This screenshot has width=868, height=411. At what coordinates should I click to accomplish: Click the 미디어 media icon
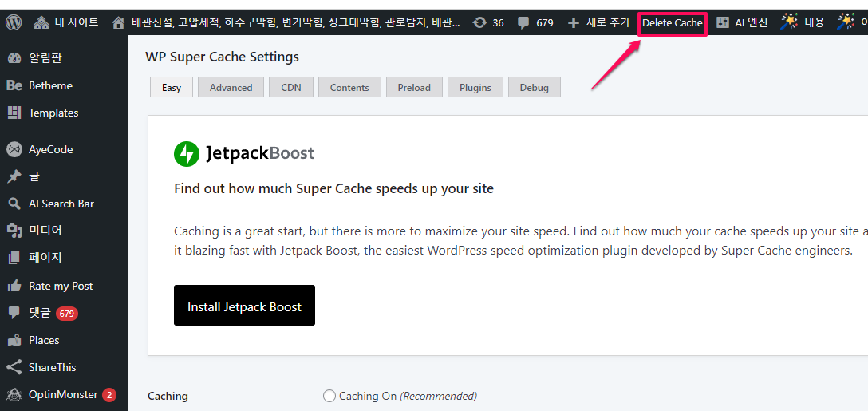point(14,231)
